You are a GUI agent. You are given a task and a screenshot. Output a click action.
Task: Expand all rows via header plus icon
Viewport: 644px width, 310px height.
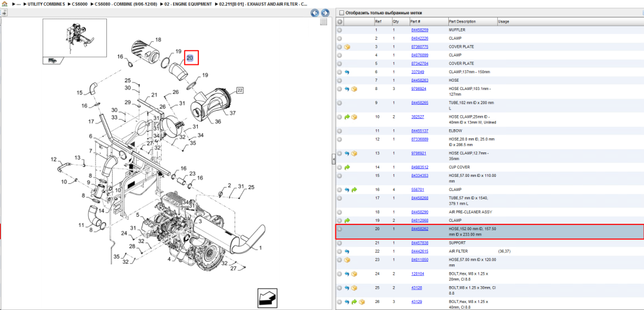pyautogui.click(x=339, y=22)
